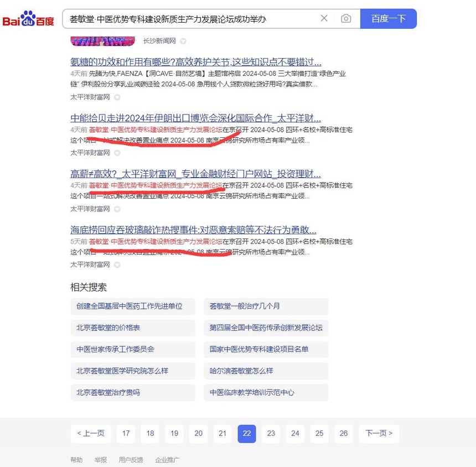This screenshot has width=476, height=467.
Task: Go to results page 26
Action: point(344,433)
